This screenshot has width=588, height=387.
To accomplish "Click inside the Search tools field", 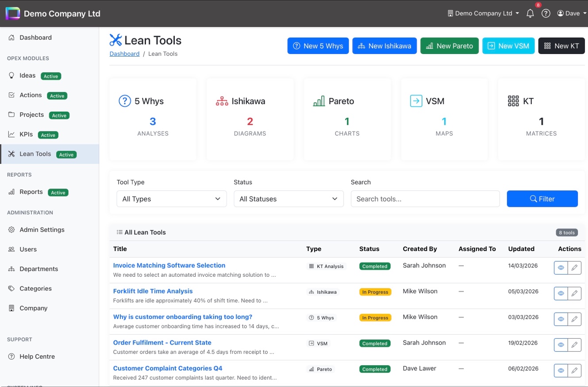I will [x=425, y=199].
